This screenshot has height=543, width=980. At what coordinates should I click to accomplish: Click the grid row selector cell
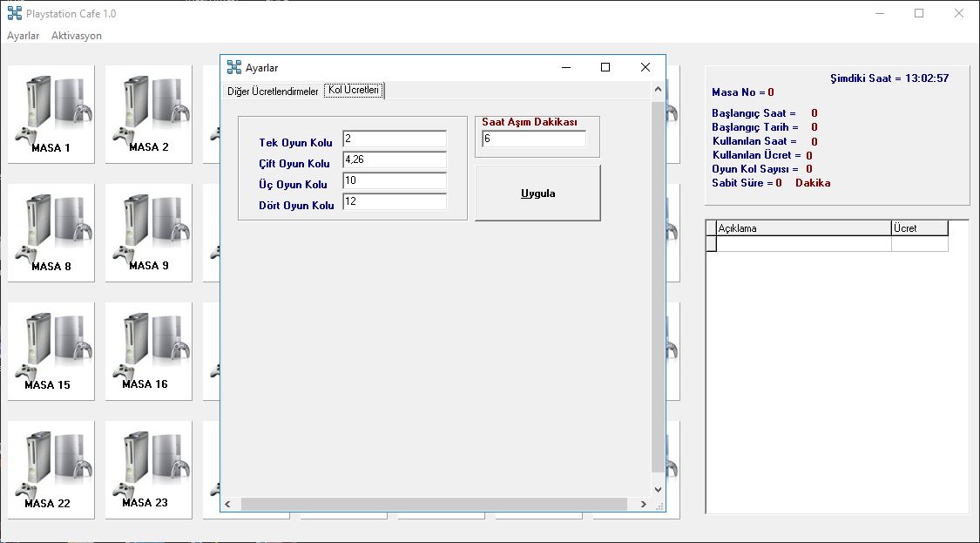click(x=711, y=244)
